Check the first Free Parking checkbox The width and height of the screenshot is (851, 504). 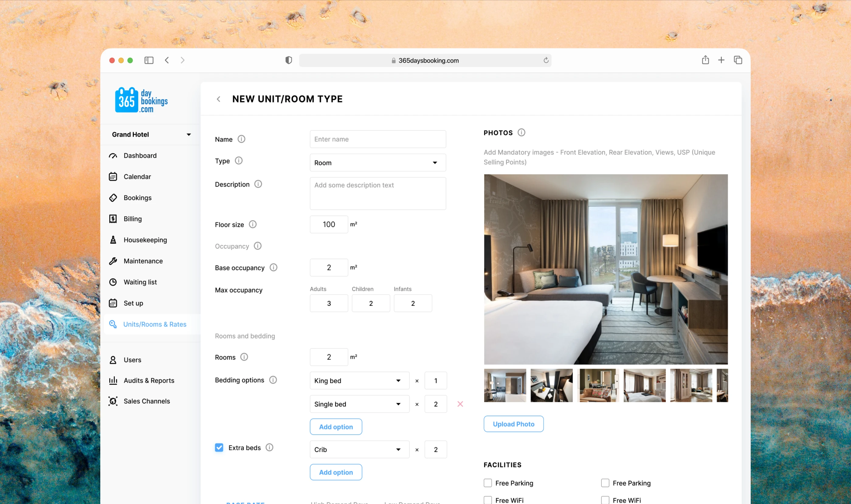[x=488, y=483]
